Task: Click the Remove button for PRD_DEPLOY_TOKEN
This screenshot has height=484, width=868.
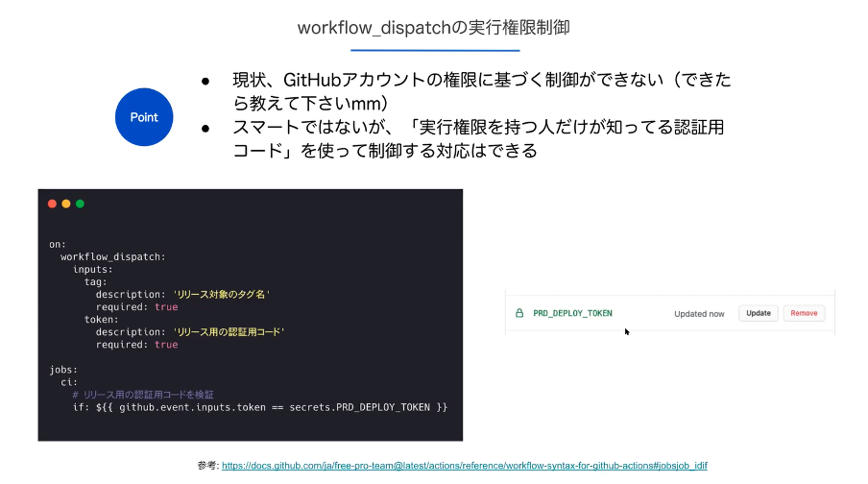Action: pyautogui.click(x=804, y=313)
